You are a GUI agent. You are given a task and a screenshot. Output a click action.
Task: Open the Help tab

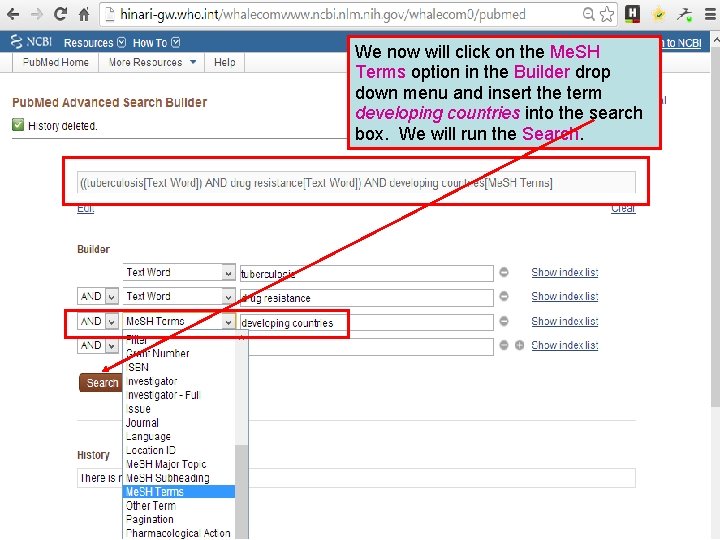pyautogui.click(x=225, y=62)
